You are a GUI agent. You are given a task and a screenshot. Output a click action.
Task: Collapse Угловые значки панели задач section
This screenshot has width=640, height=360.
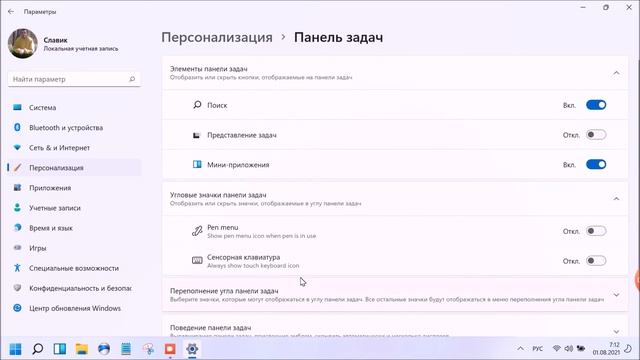coord(616,199)
